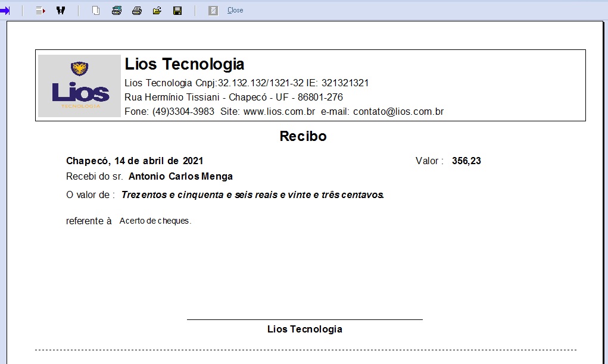608x364 pixels.
Task: Click the Lios Tecnologia signature label
Action: point(304,330)
